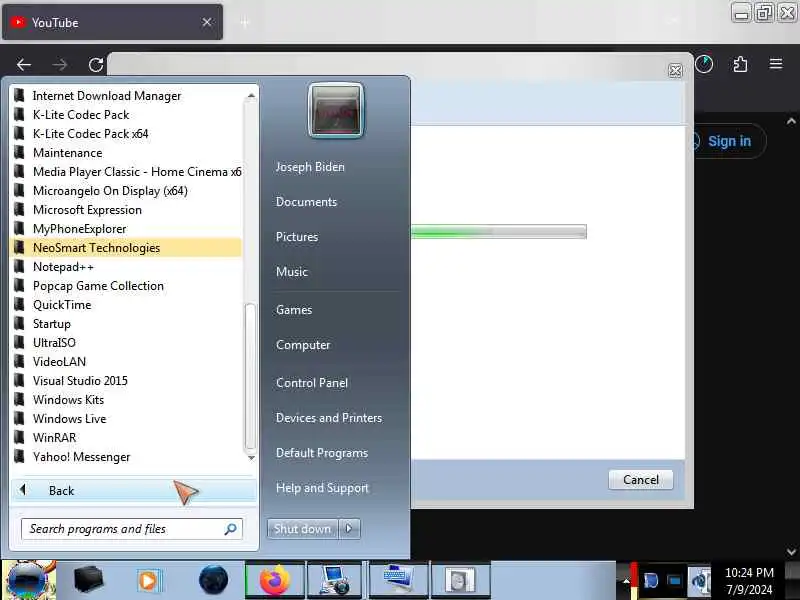Open the browser hamburger menu
800x600 pixels.
coord(776,64)
